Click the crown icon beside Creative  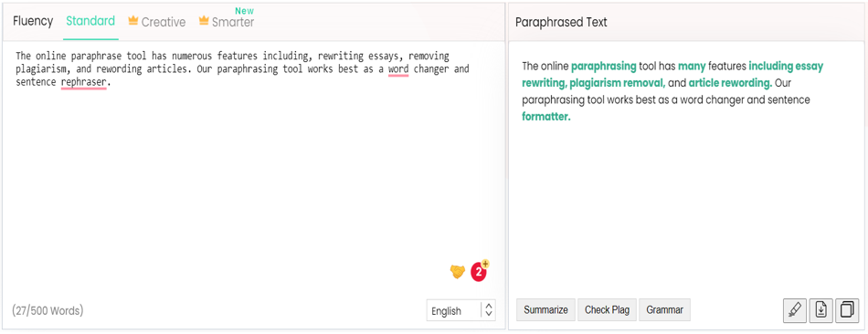pyautogui.click(x=132, y=21)
